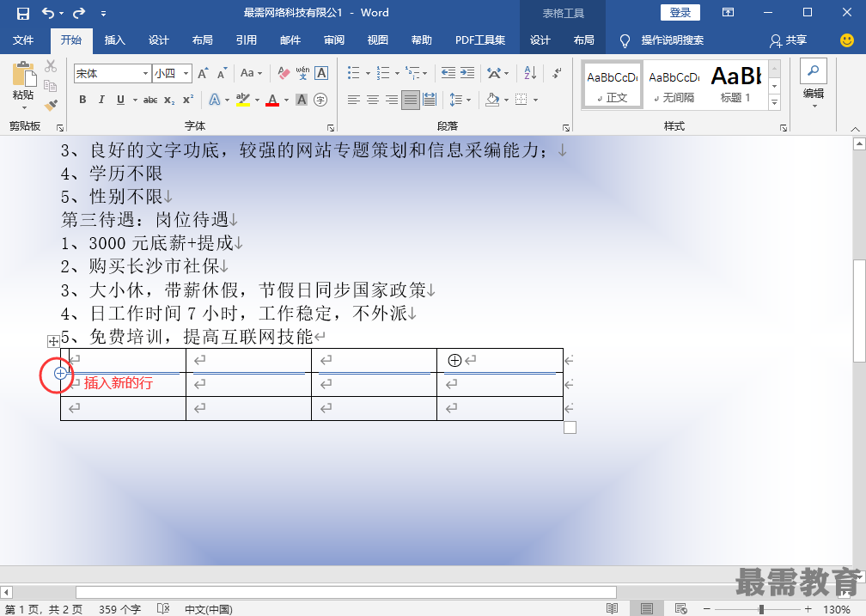Click the enclosed character 字 icon
The height and width of the screenshot is (616, 866).
point(320,100)
